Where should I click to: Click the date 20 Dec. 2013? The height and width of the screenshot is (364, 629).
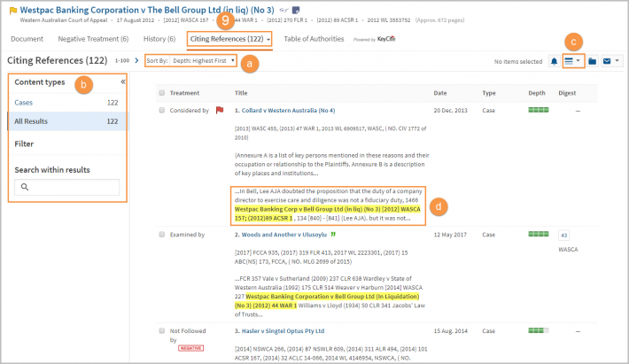click(451, 110)
